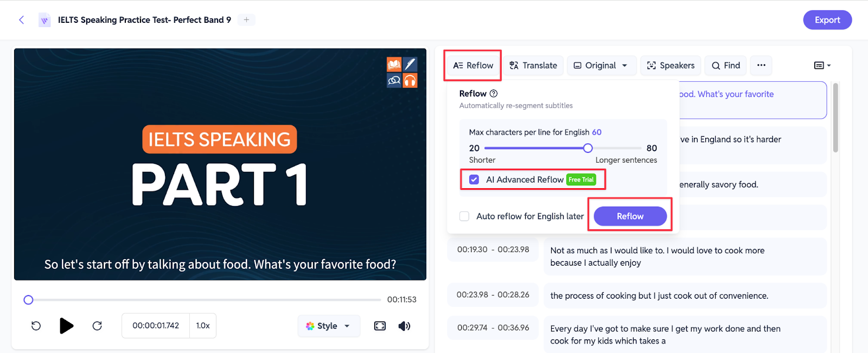Click the Export button
Screen dimensions: 868x353
[827, 20]
